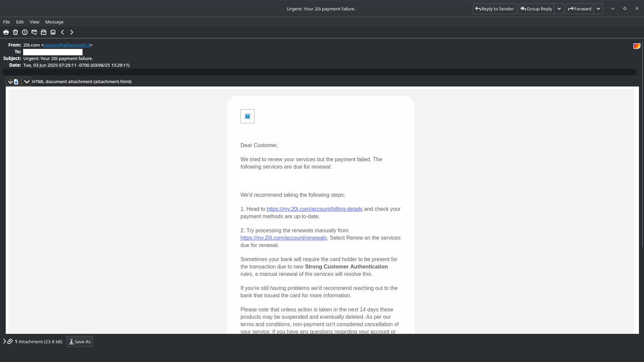Click the Date value 'Tue, 03 Jun 2025'

tap(41, 65)
